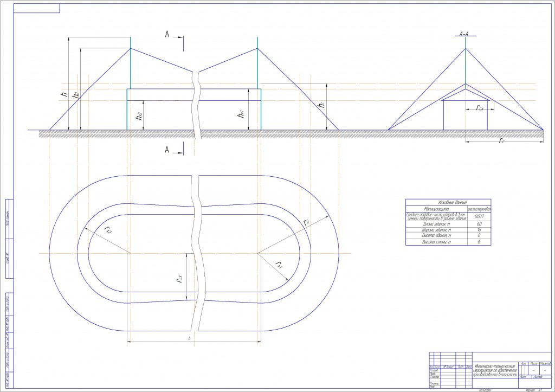Select the "Высота стены, м" row label
555x392 pixels.
point(436,242)
